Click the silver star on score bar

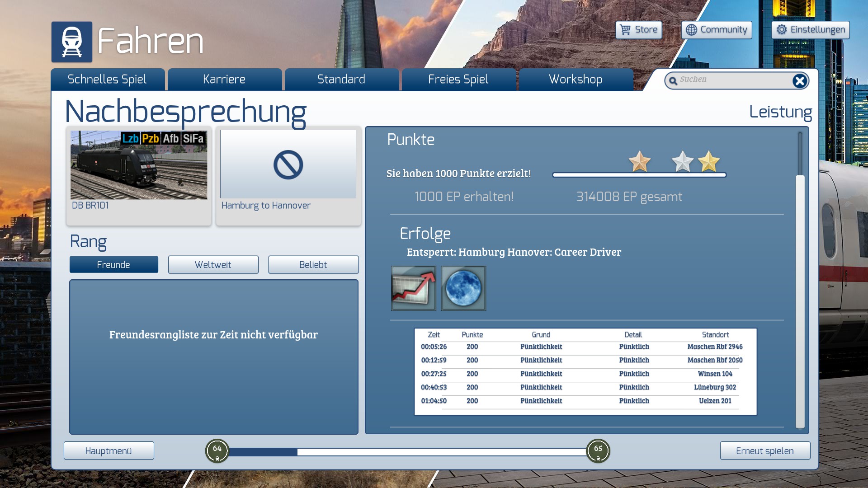[682, 162]
